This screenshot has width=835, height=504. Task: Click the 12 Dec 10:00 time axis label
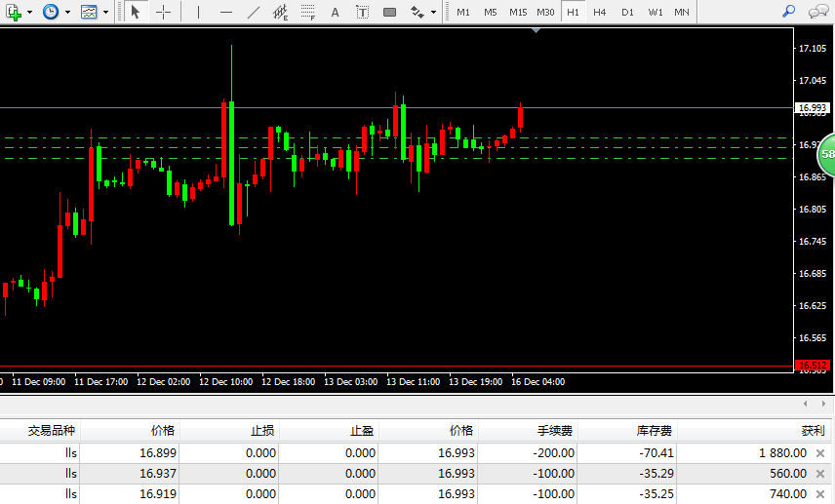225,381
